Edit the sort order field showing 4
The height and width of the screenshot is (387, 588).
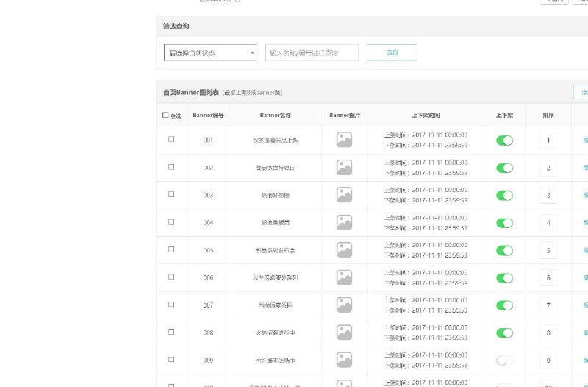coord(548,223)
